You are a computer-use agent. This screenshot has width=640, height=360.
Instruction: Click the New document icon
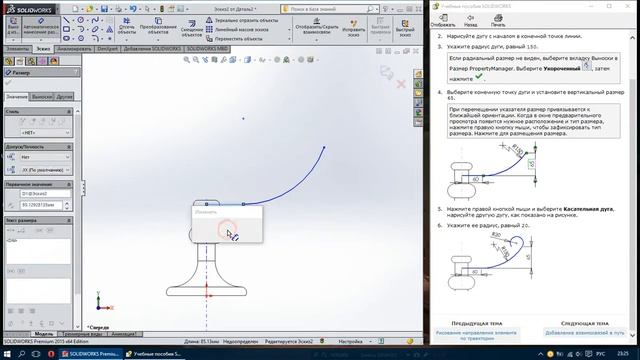click(76, 9)
